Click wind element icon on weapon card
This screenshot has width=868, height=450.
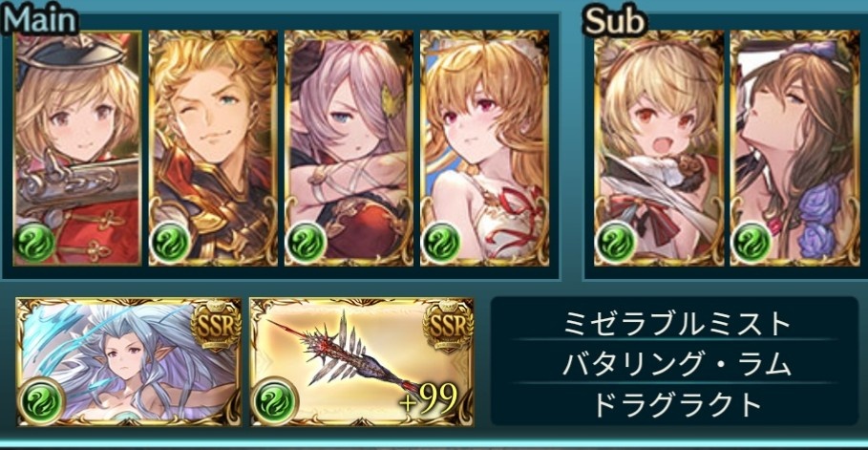276,399
